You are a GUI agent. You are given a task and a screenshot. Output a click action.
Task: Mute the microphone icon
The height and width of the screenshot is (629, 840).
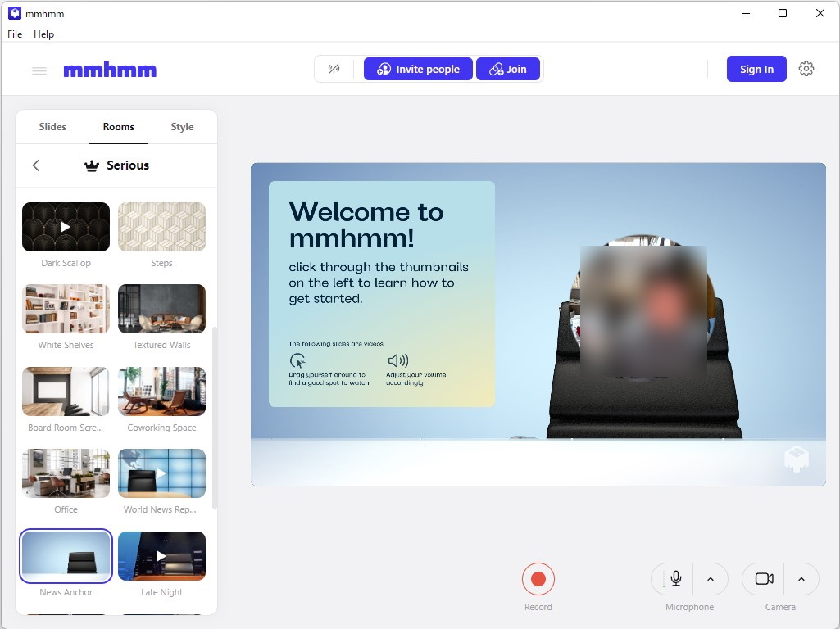675,579
